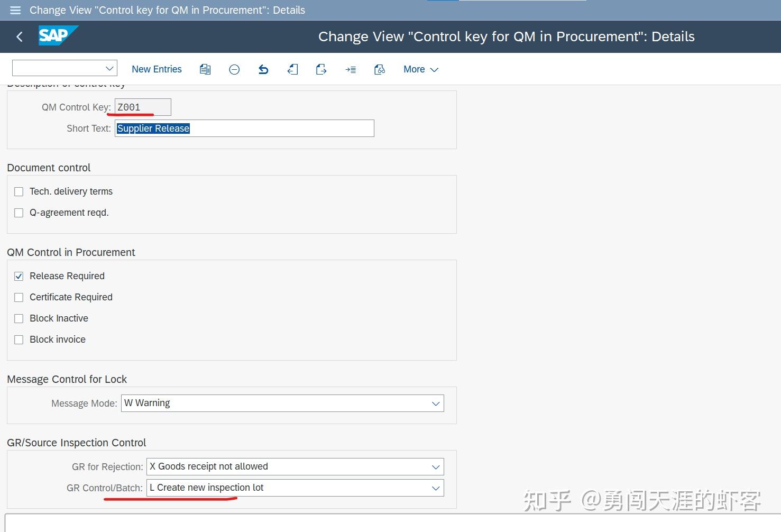Click the SAP logo
This screenshot has height=532, width=781.
tap(58, 36)
